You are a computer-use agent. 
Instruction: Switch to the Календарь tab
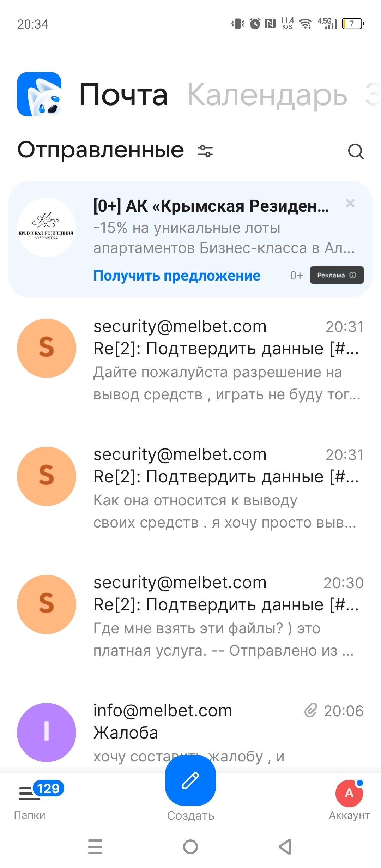267,95
